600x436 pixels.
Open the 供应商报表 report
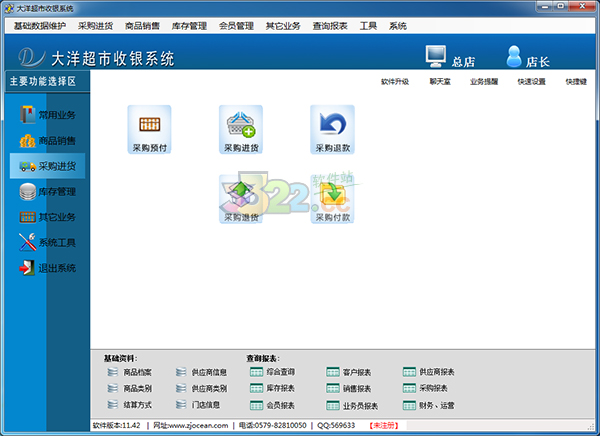pyautogui.click(x=429, y=372)
